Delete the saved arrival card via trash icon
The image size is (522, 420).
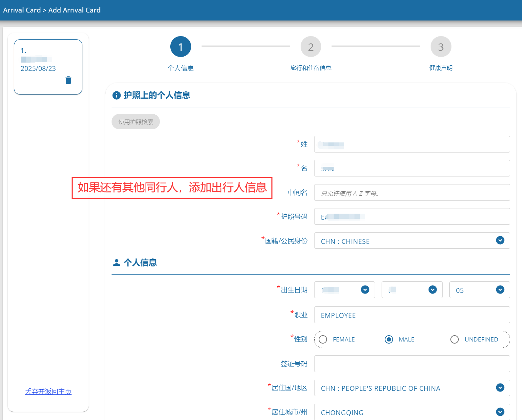point(68,80)
